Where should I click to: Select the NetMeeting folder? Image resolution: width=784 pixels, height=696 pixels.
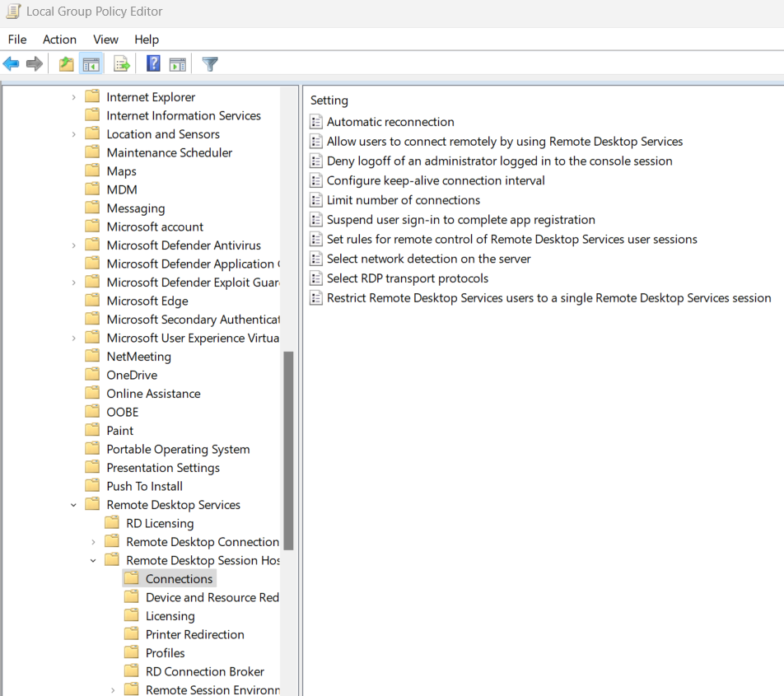pos(138,357)
